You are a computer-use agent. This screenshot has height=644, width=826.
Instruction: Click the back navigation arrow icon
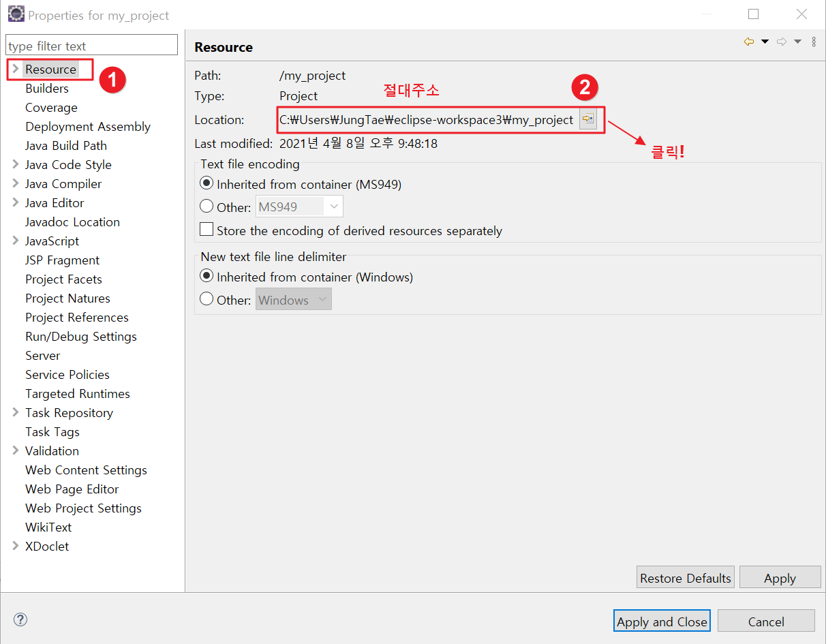[x=748, y=42]
